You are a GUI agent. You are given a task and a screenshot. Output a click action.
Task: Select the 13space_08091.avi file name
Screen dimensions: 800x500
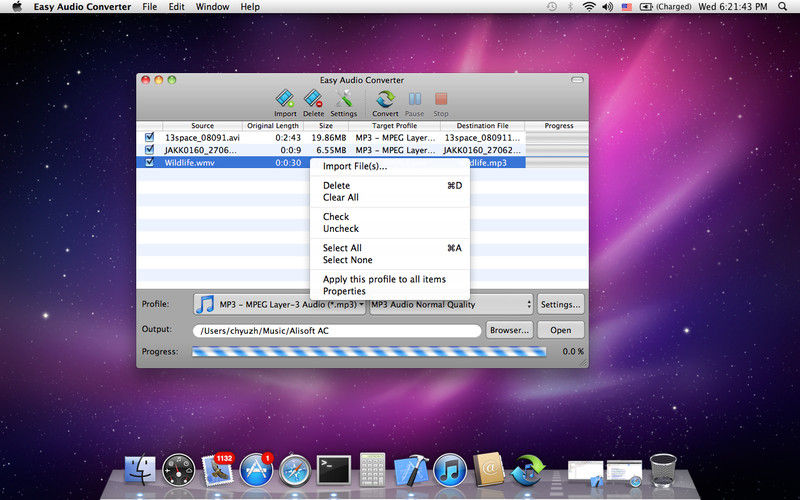tap(202, 138)
